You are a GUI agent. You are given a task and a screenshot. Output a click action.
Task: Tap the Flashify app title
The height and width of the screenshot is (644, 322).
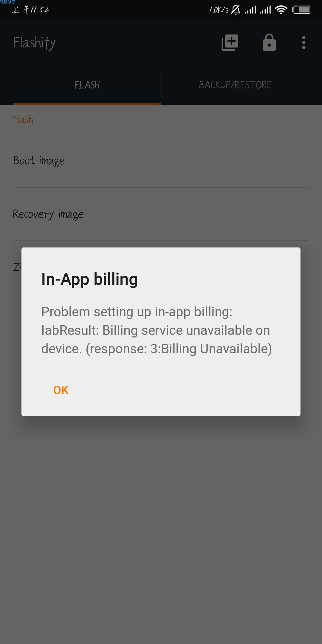point(34,43)
